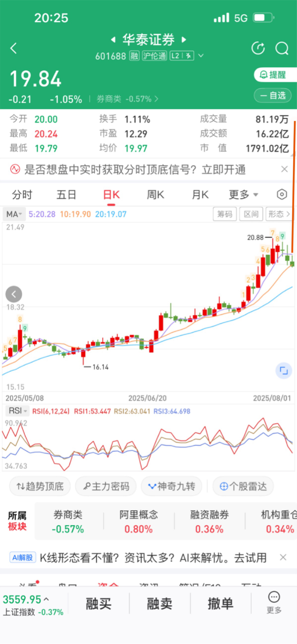Tap the MA5 value 5:20.28
Screen dimensions: 297x644
[x=42, y=214]
